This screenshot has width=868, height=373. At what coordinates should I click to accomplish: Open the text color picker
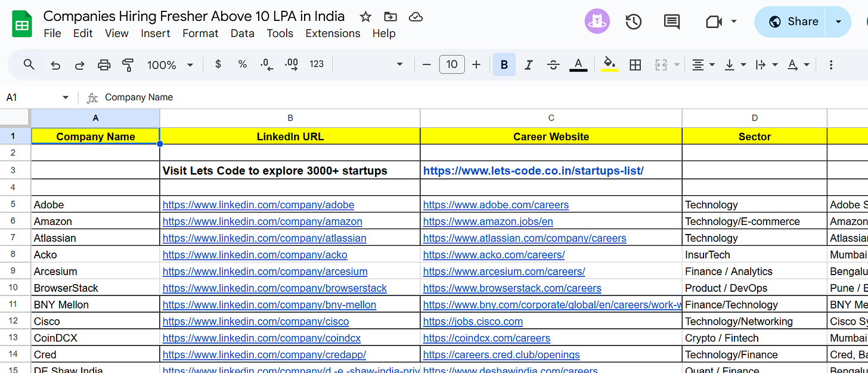click(578, 64)
